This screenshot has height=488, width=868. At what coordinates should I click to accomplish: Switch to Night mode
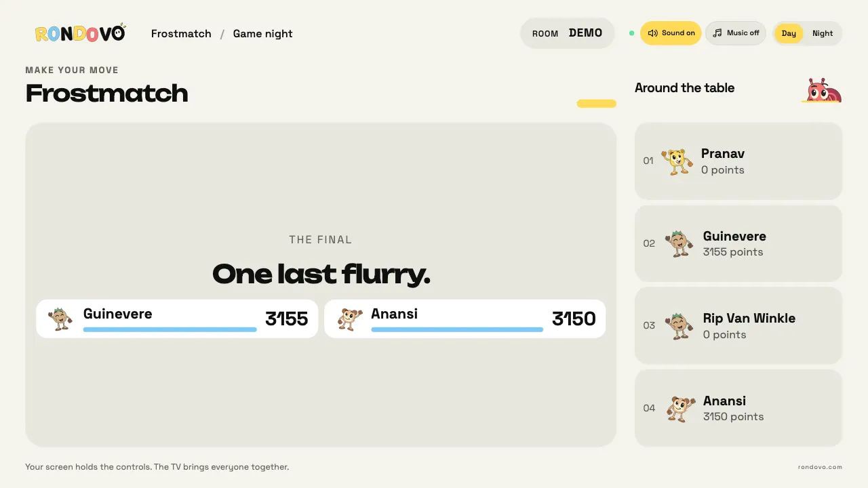[823, 33]
